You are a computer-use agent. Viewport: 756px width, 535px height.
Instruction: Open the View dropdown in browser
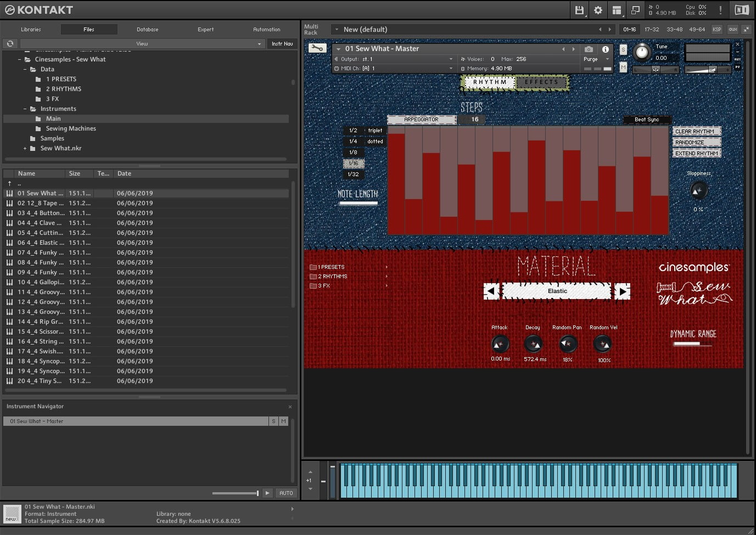coord(142,43)
